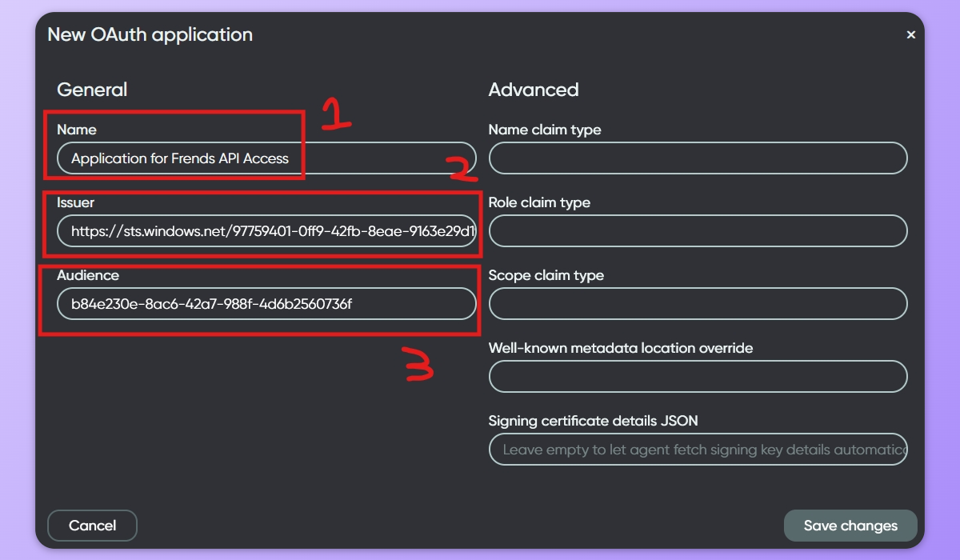The image size is (960, 560).
Task: Click the General section heading
Action: pos(92,90)
